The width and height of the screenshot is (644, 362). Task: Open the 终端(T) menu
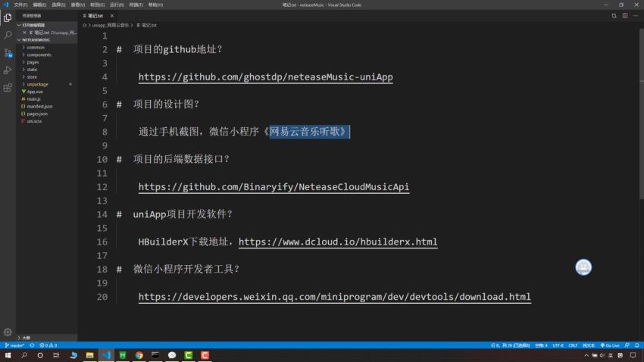(136, 5)
